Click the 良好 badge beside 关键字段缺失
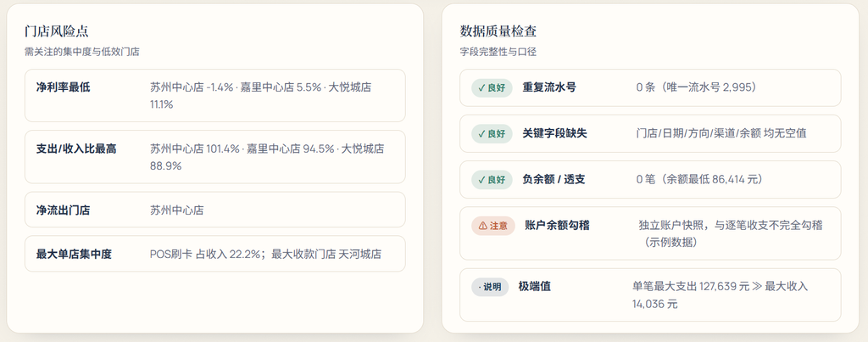Viewport: 868px width, 342px height. 492,133
